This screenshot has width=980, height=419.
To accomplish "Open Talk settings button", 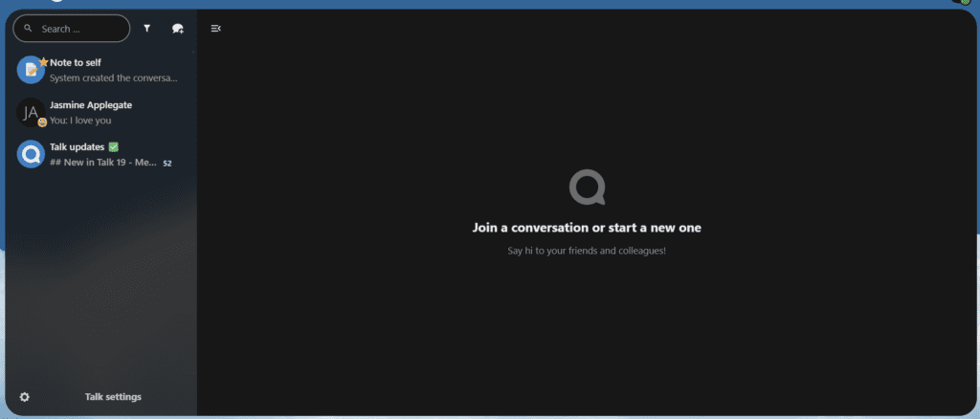I will click(x=100, y=397).
